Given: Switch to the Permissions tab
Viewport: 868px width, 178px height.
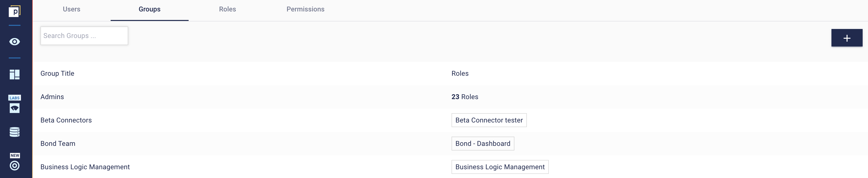Looking at the screenshot, I should click(305, 9).
